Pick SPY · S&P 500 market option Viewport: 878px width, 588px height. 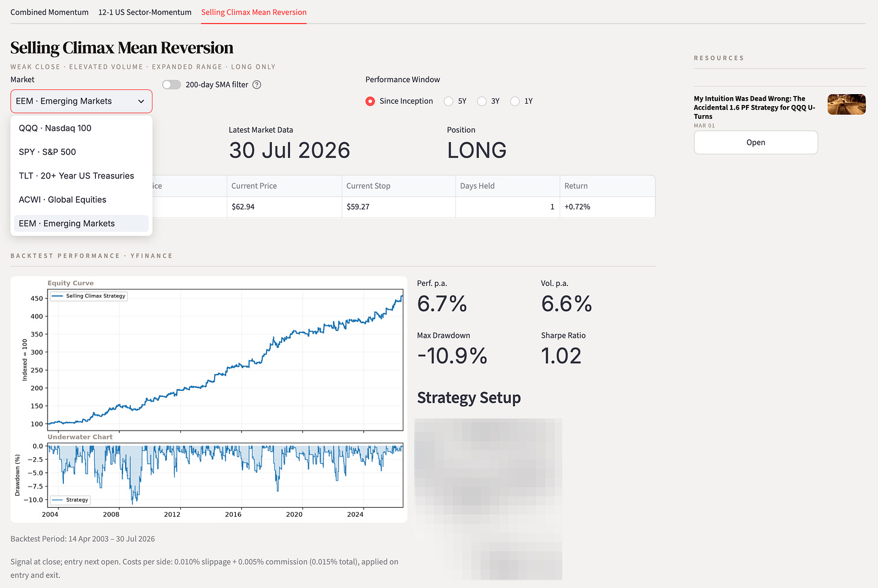tap(81, 152)
